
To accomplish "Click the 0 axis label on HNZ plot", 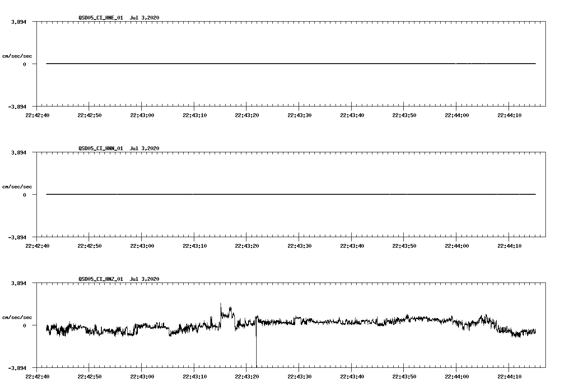I will click(25, 326).
